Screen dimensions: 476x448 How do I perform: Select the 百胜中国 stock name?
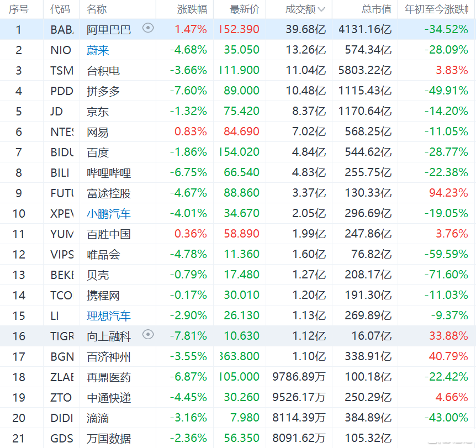[x=109, y=234]
